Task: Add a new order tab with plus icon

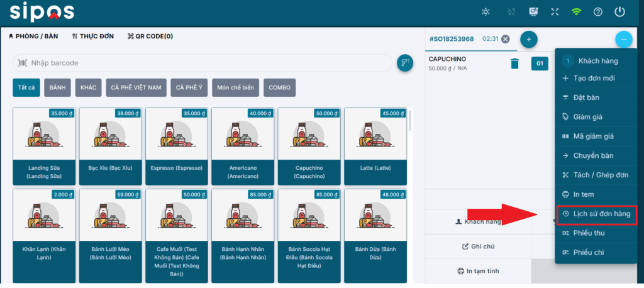Action: [x=528, y=39]
